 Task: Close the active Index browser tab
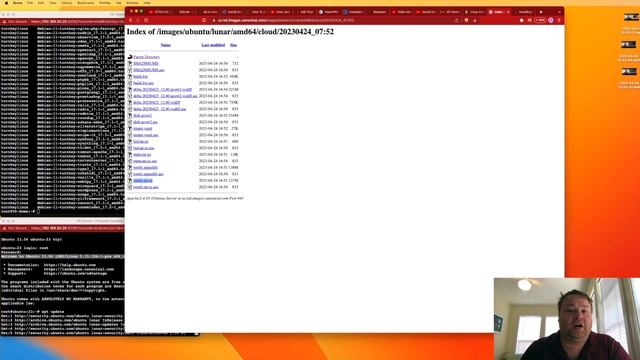[x=508, y=12]
